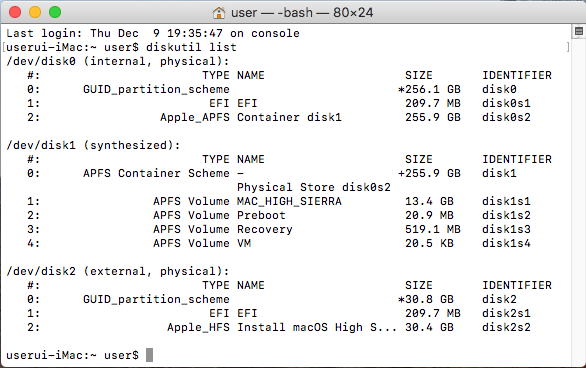
Task: Click the window title 'user — -bash — 80×24'
Action: tap(302, 13)
